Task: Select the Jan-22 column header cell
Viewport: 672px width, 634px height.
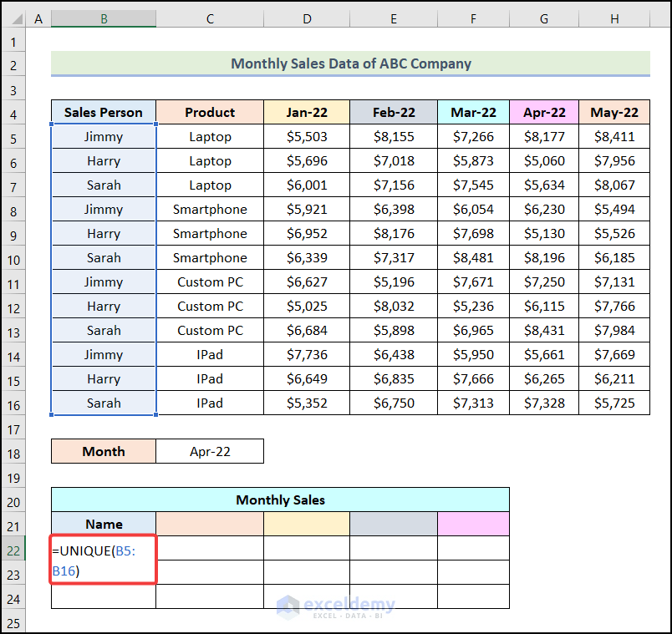Action: coord(307,112)
